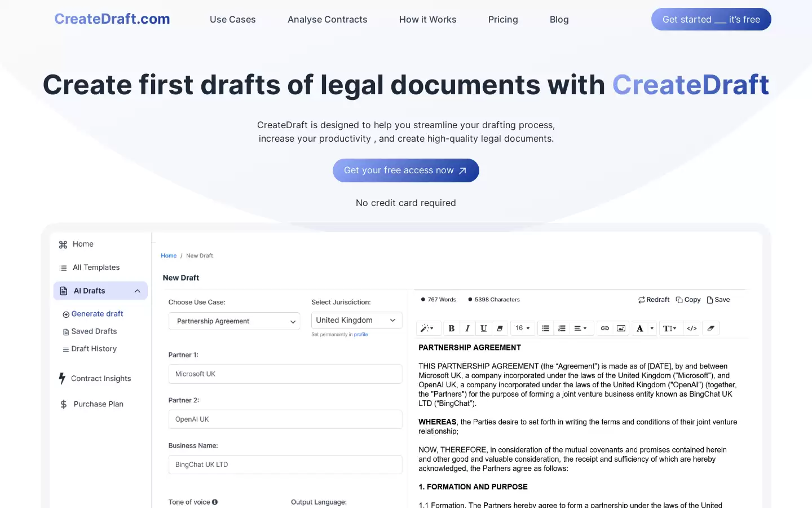Select AI Drafts in the sidebar
The height and width of the screenshot is (508, 812).
(100, 291)
